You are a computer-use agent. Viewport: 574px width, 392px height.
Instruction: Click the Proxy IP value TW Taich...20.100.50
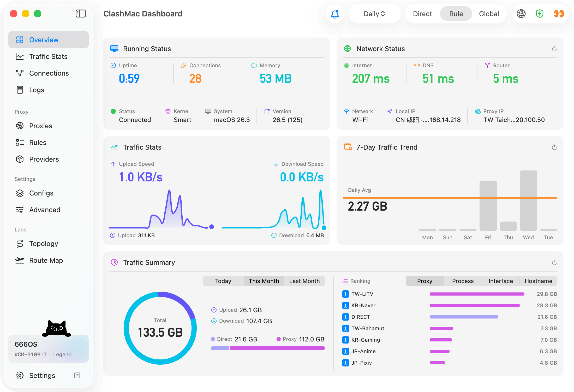(514, 120)
